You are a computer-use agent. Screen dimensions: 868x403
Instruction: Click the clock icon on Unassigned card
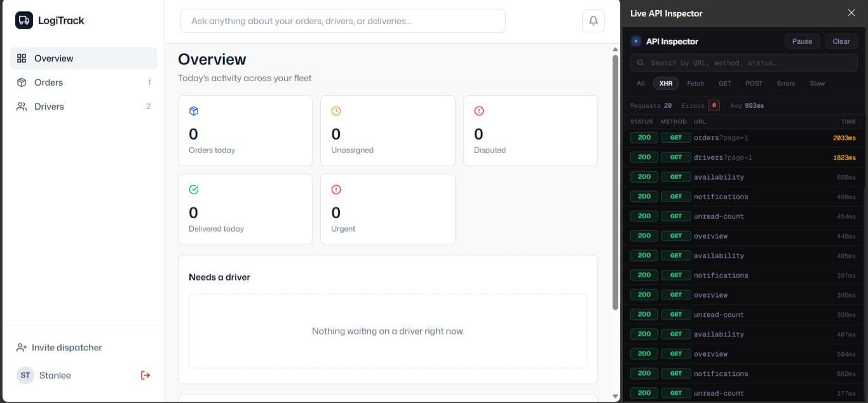tap(336, 111)
